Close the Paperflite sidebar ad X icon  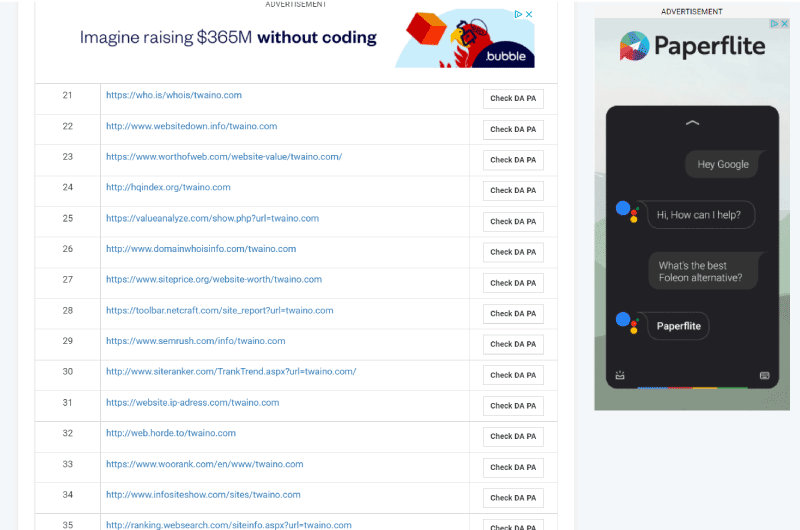coord(785,23)
